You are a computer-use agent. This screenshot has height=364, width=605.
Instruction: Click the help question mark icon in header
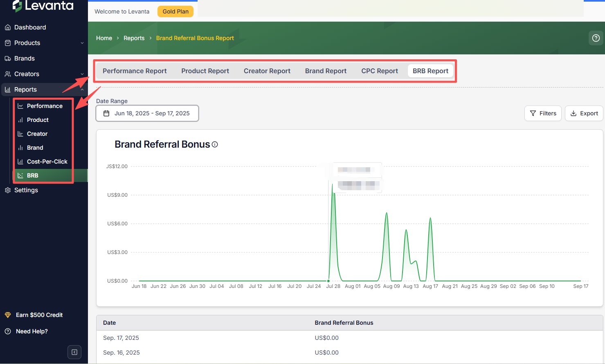(x=596, y=38)
